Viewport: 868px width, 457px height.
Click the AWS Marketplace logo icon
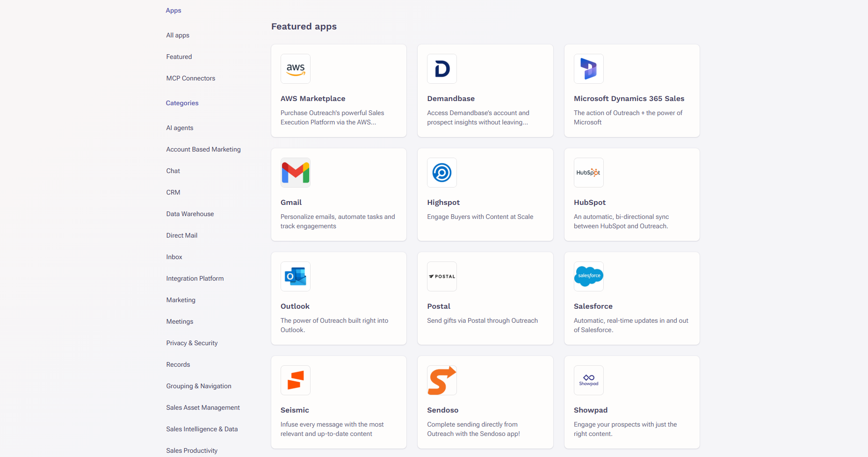click(296, 69)
